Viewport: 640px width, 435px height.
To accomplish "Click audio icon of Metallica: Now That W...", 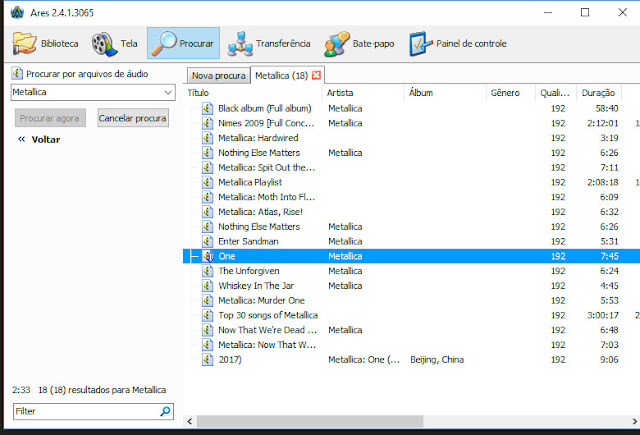I will click(x=208, y=344).
